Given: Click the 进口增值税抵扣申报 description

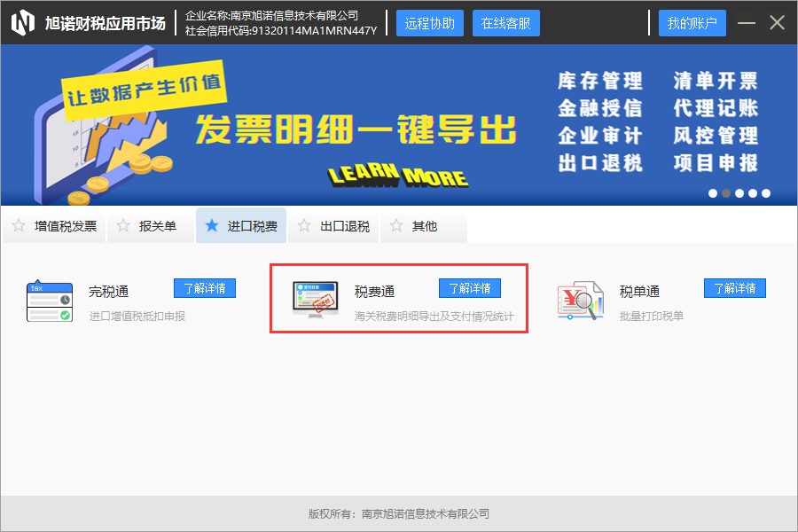Looking at the screenshot, I should pos(137,317).
